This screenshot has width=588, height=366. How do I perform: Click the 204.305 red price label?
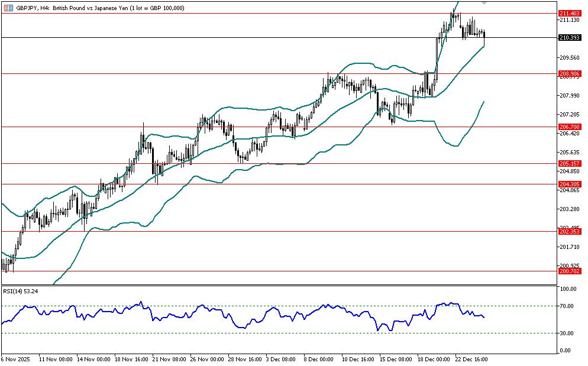568,184
